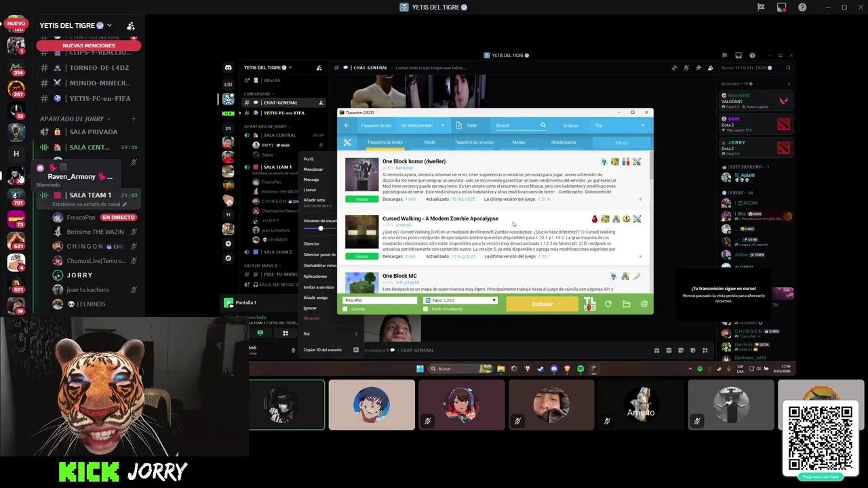Install One Block horror modpack

tap(361, 199)
